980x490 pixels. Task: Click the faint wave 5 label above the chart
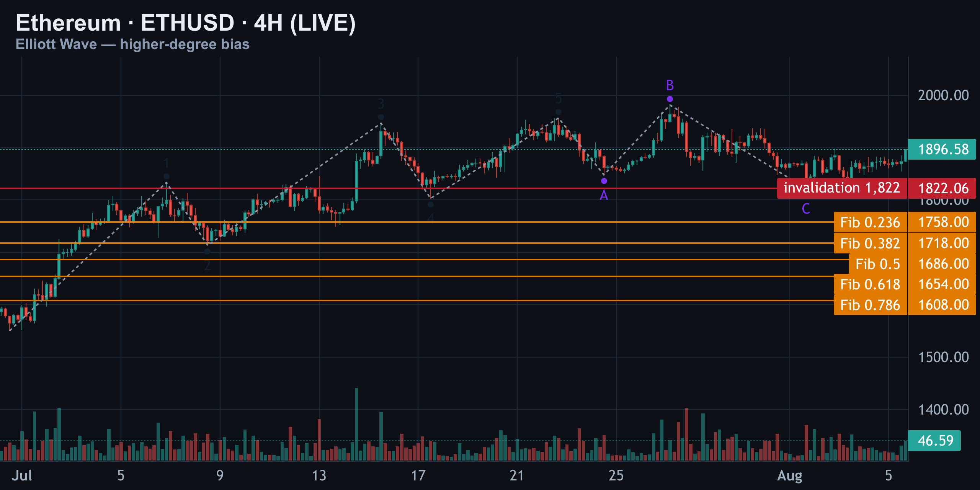[559, 98]
